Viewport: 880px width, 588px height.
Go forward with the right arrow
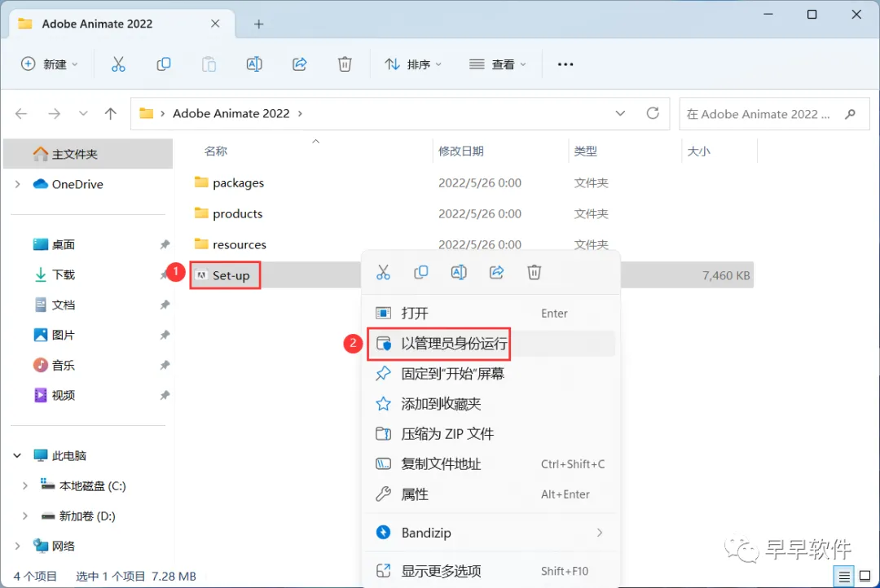(54, 114)
